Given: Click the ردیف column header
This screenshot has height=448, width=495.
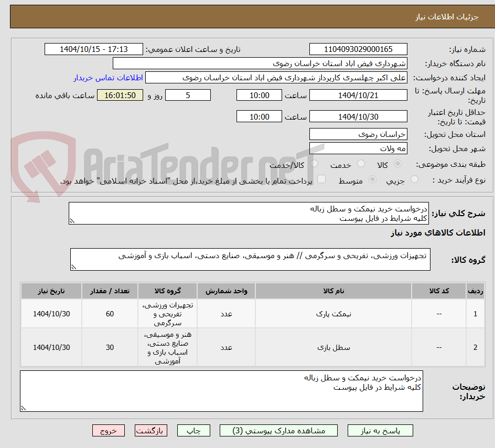Looking at the screenshot, I should (x=476, y=291).
